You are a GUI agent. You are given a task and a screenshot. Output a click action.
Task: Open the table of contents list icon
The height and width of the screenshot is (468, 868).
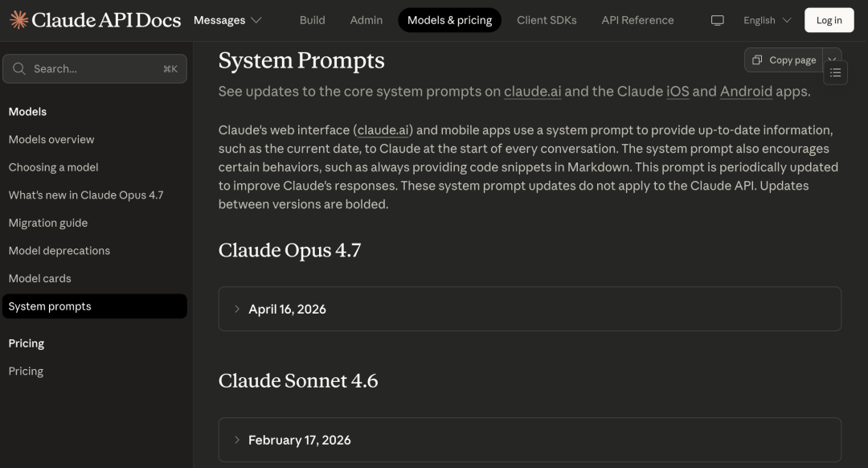[835, 72]
